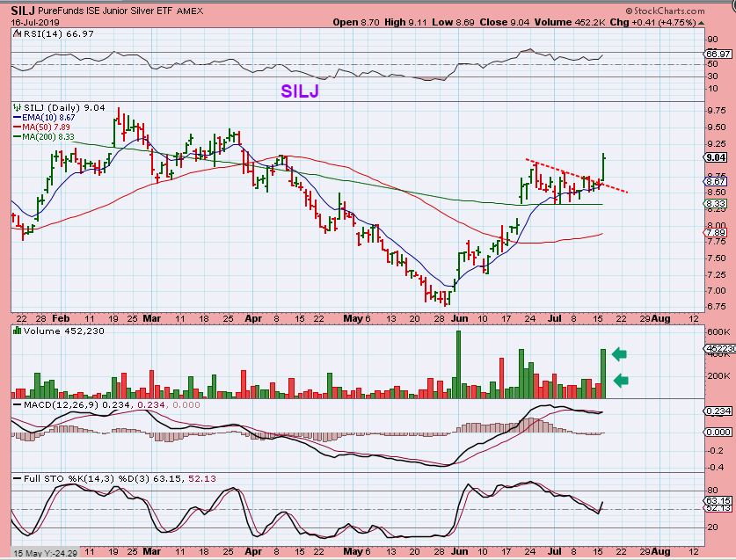Click the up-triangle next to Chg +4.75%
The height and width of the screenshot is (560, 736).
coord(701,23)
